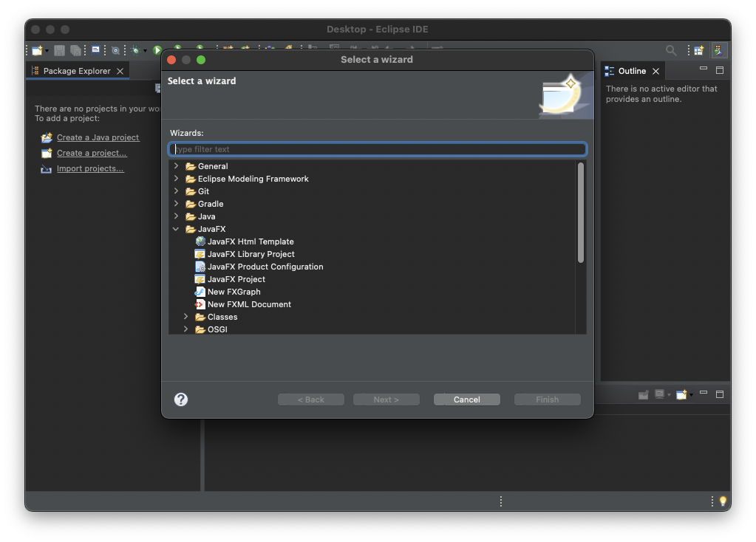Expand the Classes subfolder
This screenshot has height=542, width=756.
click(185, 317)
